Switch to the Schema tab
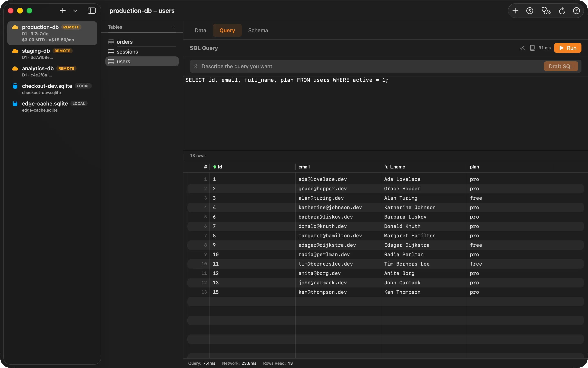 [x=258, y=30]
